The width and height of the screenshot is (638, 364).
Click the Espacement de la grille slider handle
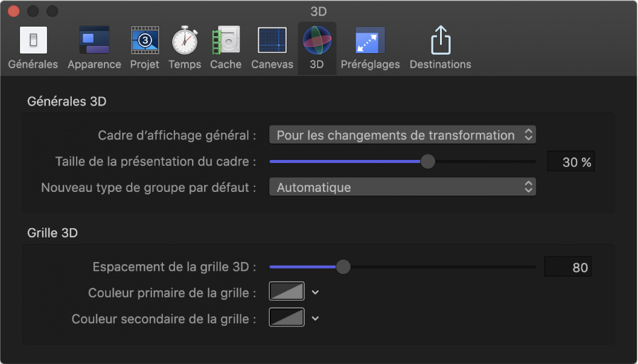343,266
